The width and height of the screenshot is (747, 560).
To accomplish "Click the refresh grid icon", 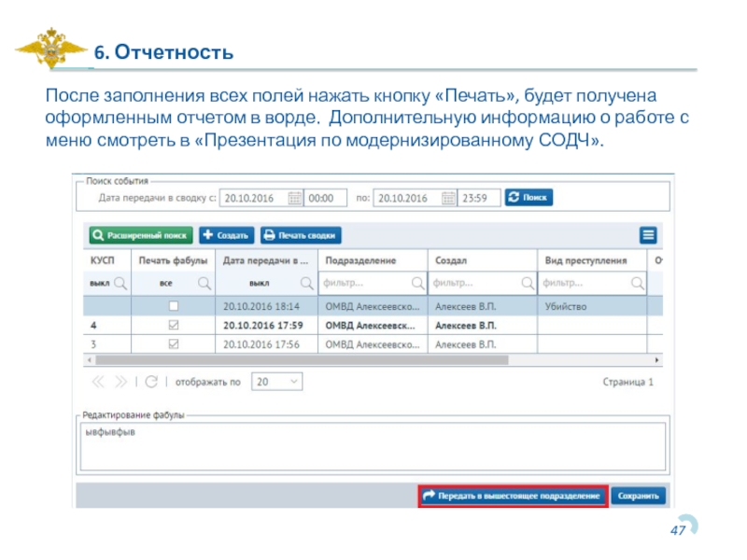I will [x=151, y=382].
